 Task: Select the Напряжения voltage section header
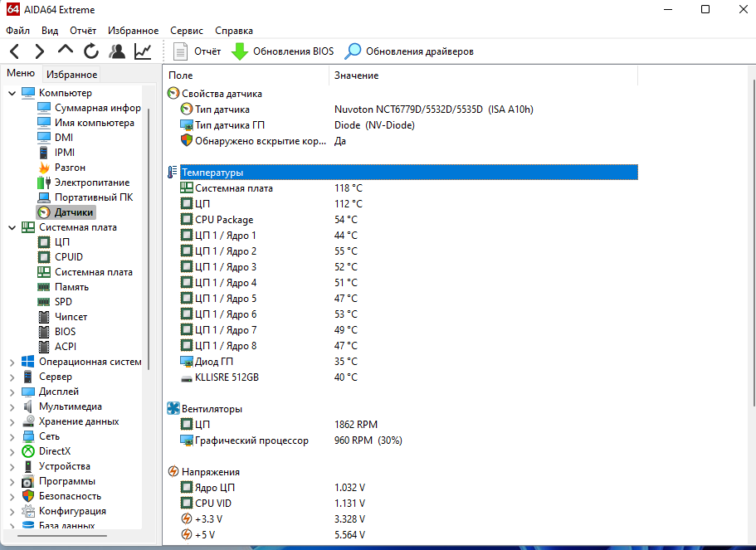pos(204,471)
